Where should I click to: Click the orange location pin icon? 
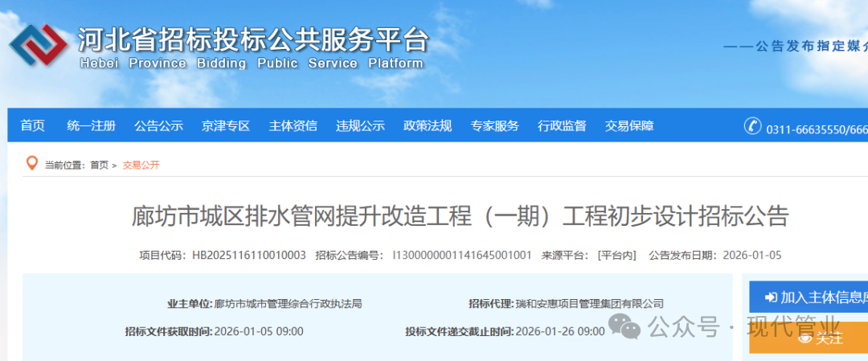click(32, 164)
